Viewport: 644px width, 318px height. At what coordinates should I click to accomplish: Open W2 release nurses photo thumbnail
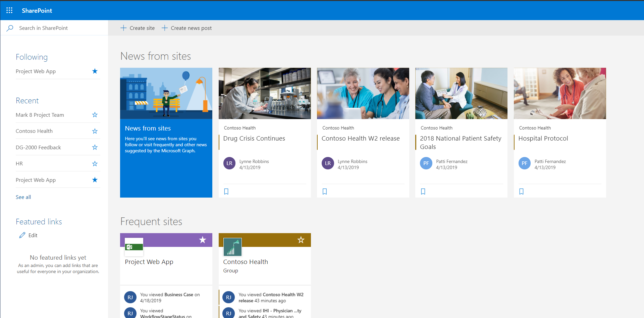[363, 93]
